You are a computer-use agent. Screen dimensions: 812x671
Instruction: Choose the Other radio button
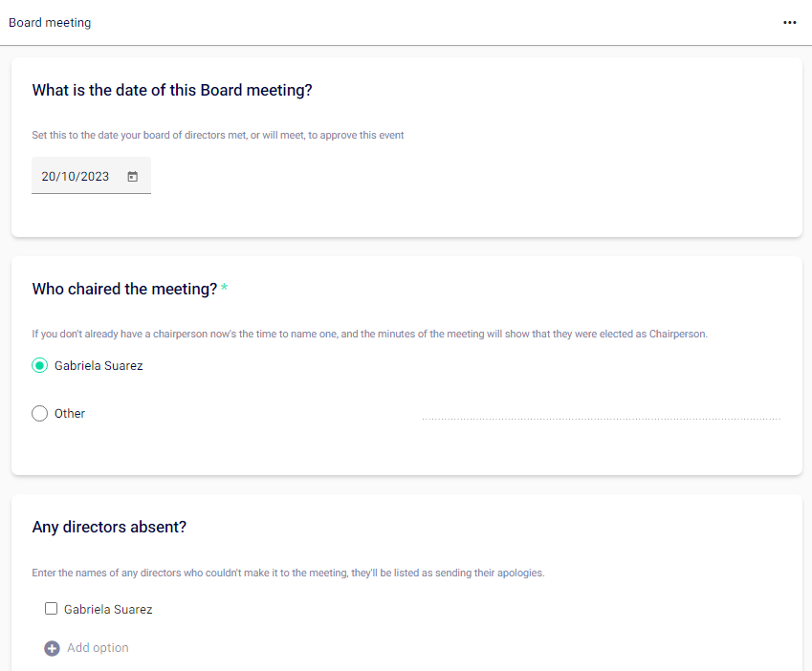point(39,414)
